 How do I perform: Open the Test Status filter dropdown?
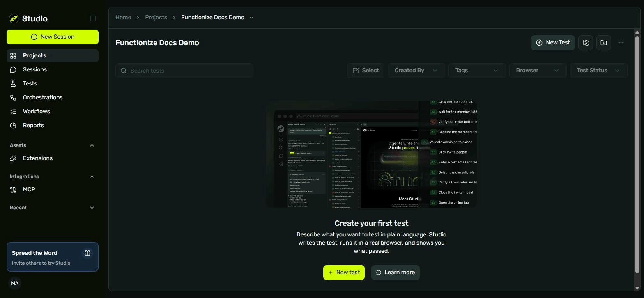coord(599,71)
